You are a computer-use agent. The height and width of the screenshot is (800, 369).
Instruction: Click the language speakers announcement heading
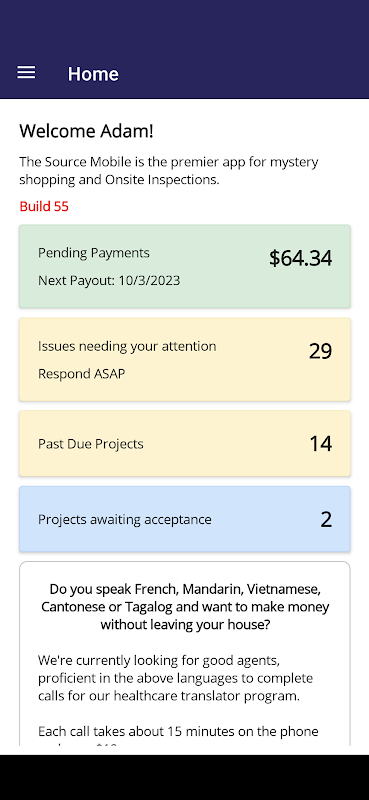tap(185, 607)
